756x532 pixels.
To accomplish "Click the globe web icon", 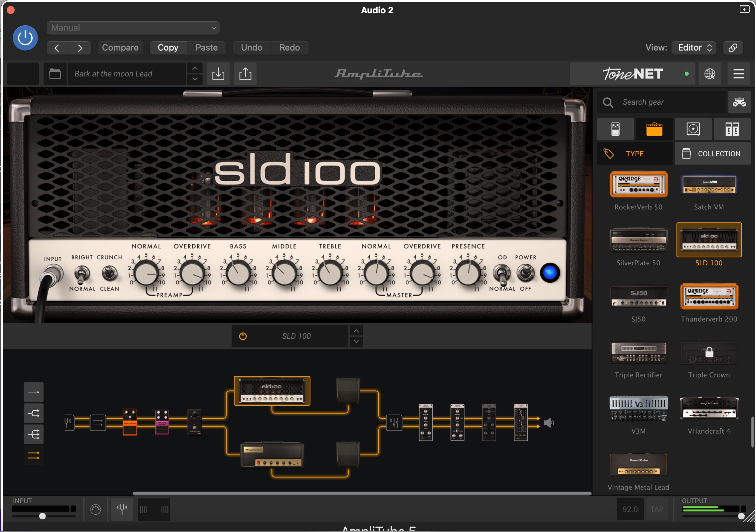I will point(709,74).
